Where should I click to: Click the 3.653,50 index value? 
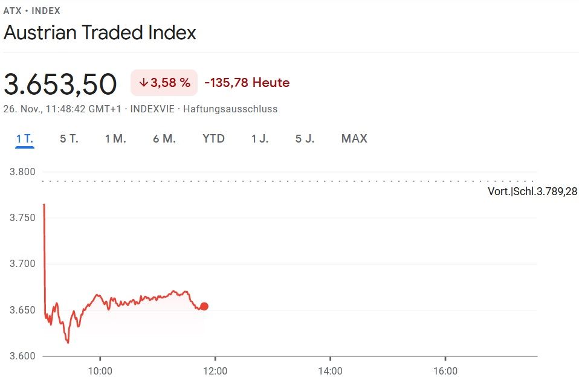point(60,84)
